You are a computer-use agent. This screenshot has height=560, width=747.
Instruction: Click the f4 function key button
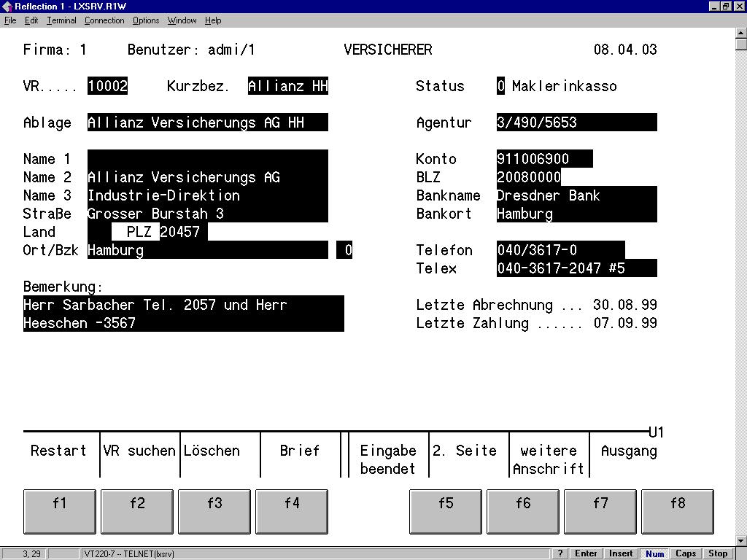click(292, 511)
